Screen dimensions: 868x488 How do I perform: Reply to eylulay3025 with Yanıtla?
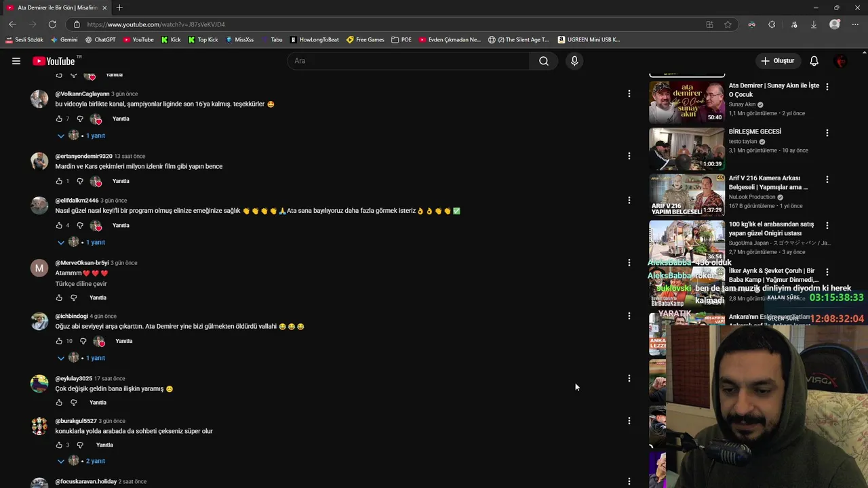(98, 403)
